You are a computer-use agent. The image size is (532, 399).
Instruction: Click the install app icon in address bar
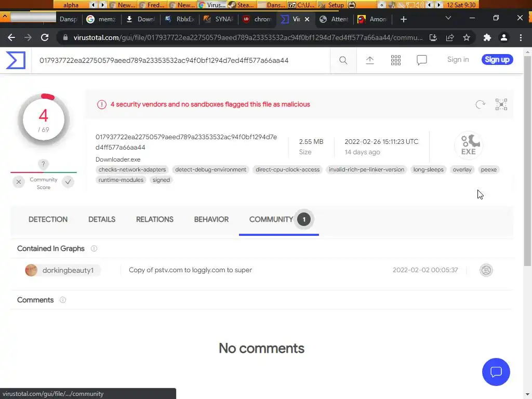tap(433, 37)
